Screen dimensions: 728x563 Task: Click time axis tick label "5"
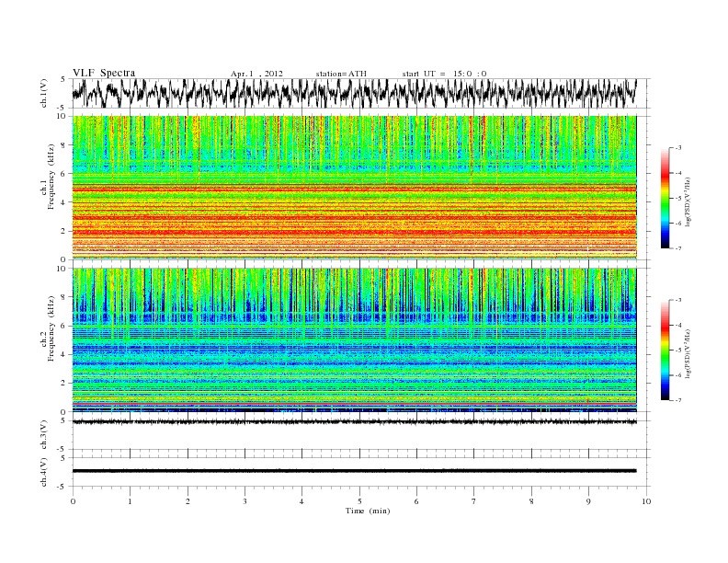click(x=359, y=501)
